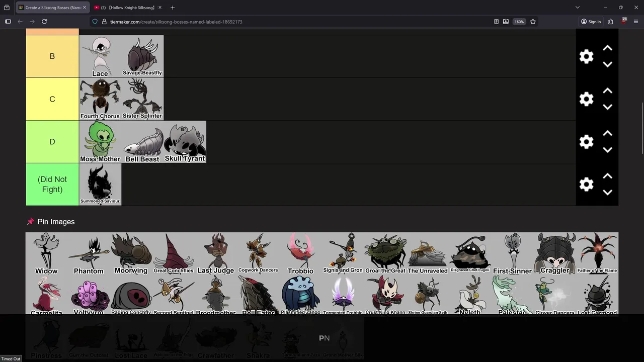This screenshot has width=644, height=362.
Task: Move tier D row down
Action: pyautogui.click(x=607, y=150)
